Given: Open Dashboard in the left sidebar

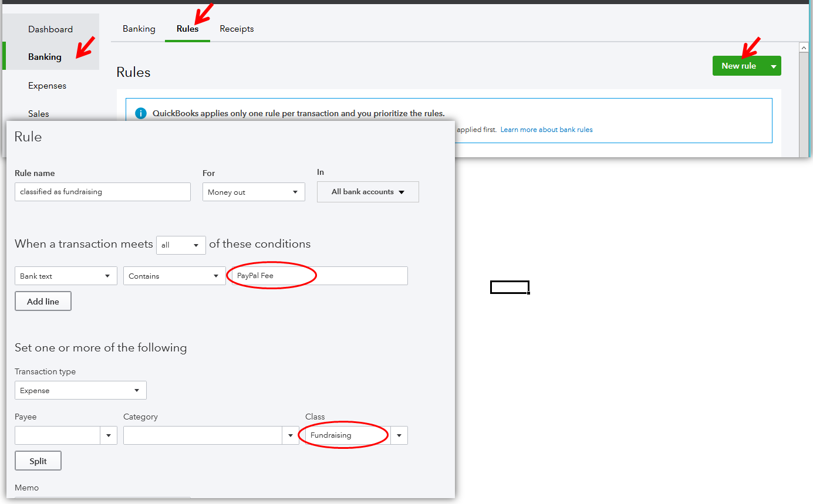Looking at the screenshot, I should tap(50, 29).
